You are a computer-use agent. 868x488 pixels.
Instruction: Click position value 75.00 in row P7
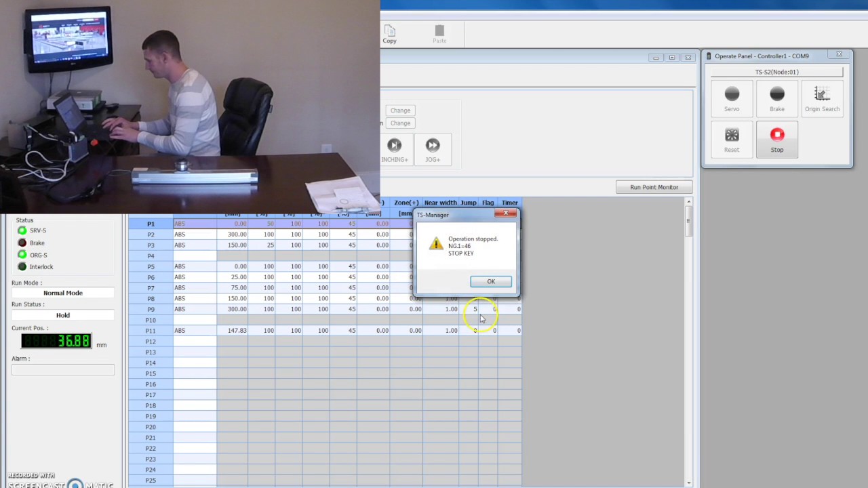pos(233,288)
